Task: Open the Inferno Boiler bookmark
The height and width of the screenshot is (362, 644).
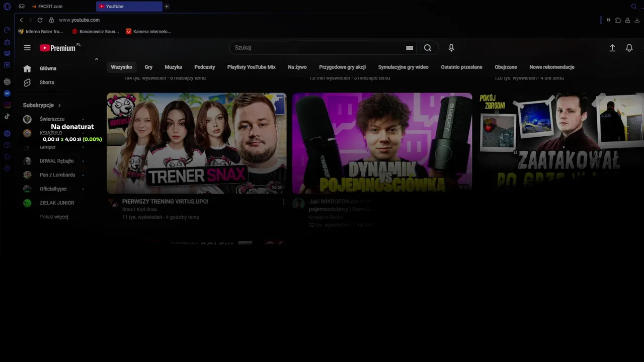Action: coord(40,32)
